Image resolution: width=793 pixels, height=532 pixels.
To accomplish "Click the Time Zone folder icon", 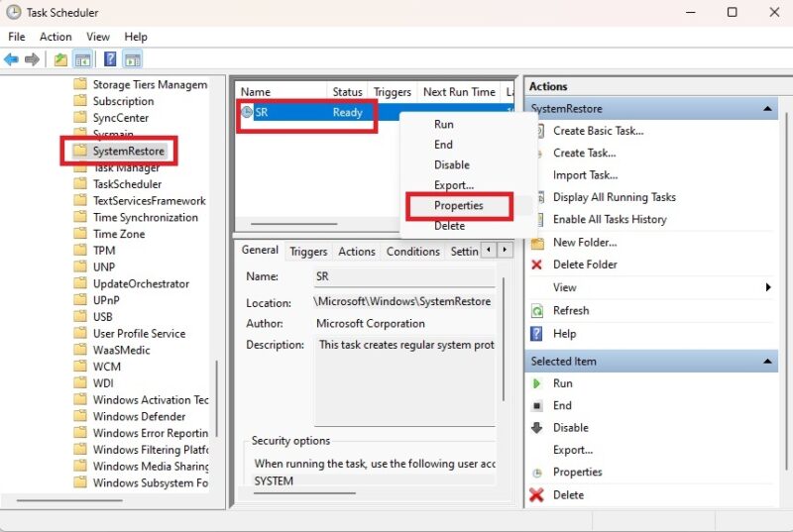I will (80, 233).
